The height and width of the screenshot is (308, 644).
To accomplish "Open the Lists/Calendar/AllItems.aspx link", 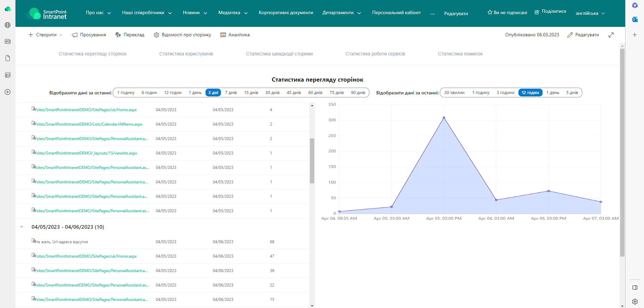I will [89, 124].
